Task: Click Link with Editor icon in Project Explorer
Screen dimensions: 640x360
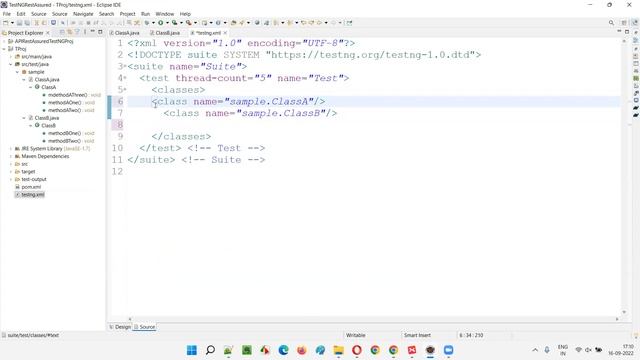Action: [x=69, y=32]
